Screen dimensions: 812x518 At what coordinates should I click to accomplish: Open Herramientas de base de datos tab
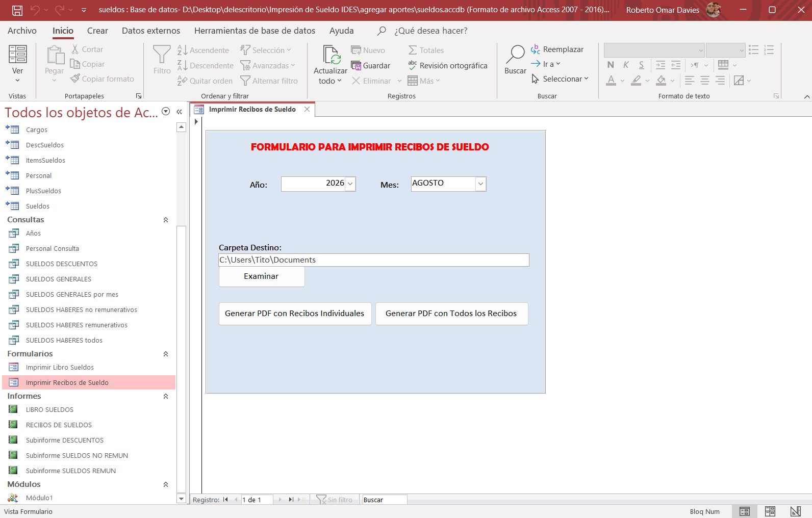(255, 31)
